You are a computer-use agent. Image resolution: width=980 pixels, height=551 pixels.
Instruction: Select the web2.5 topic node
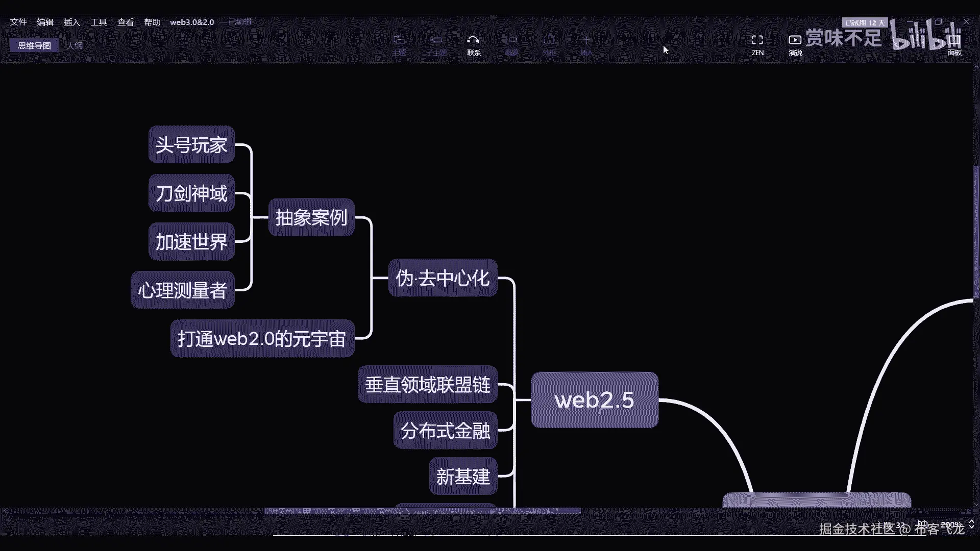coord(595,400)
